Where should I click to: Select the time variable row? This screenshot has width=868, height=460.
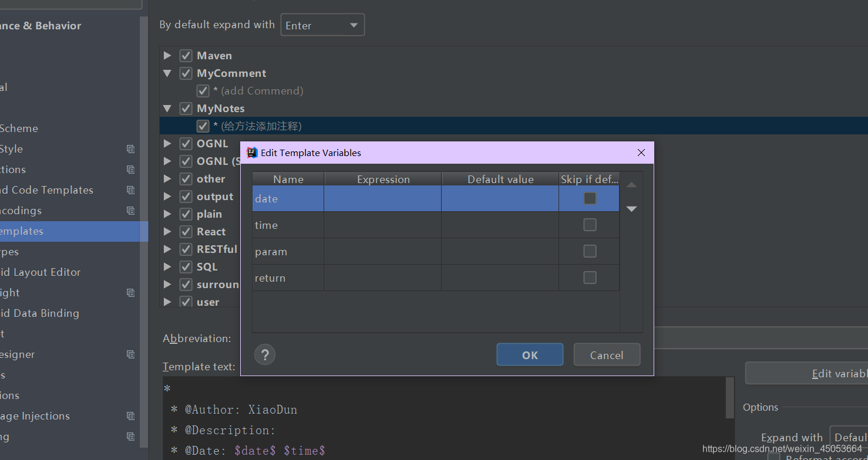[x=436, y=225]
